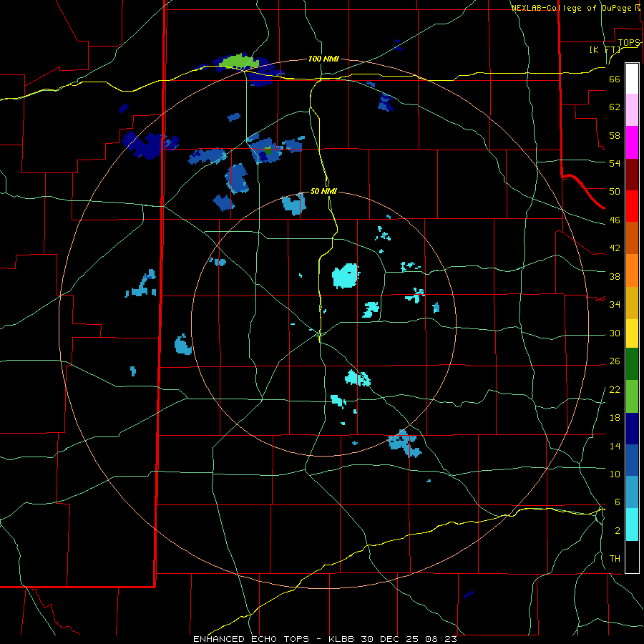Select the "42" legend value
This screenshot has height=644, width=644.
click(x=615, y=248)
